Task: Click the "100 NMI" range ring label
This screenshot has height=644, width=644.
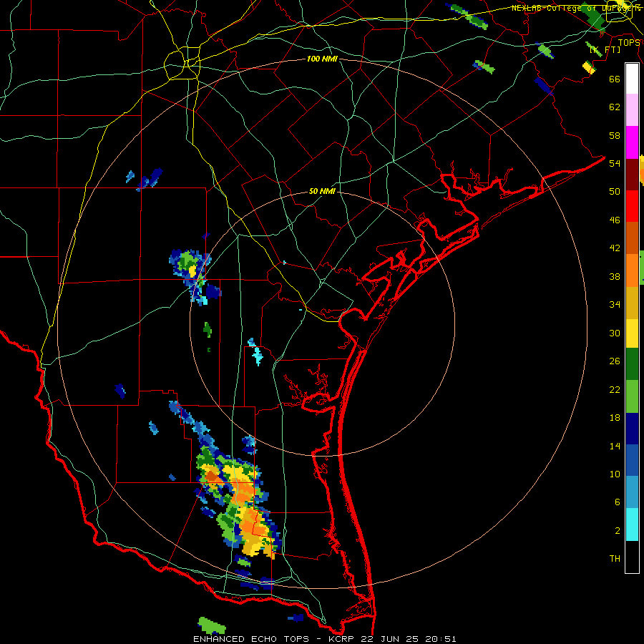Action: [322, 59]
